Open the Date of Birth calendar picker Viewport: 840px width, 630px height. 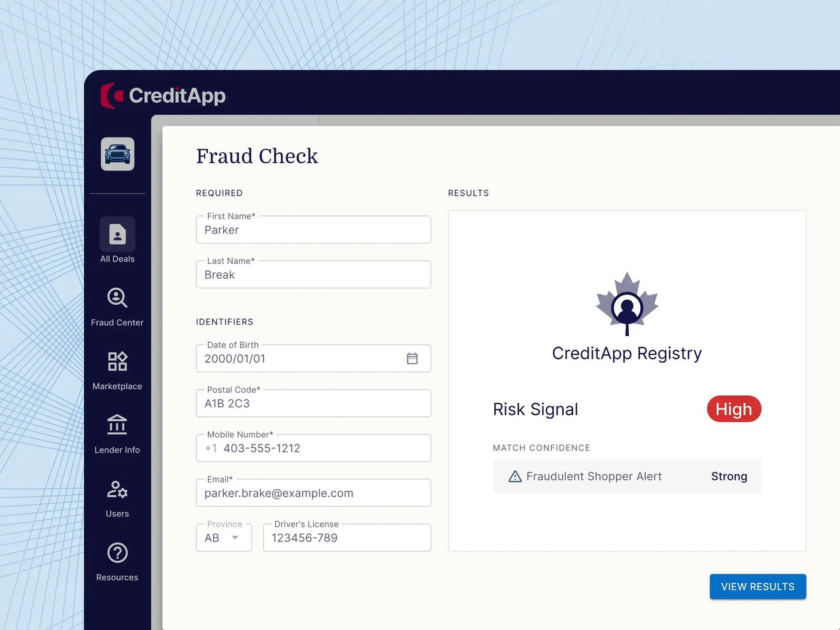pos(412,358)
